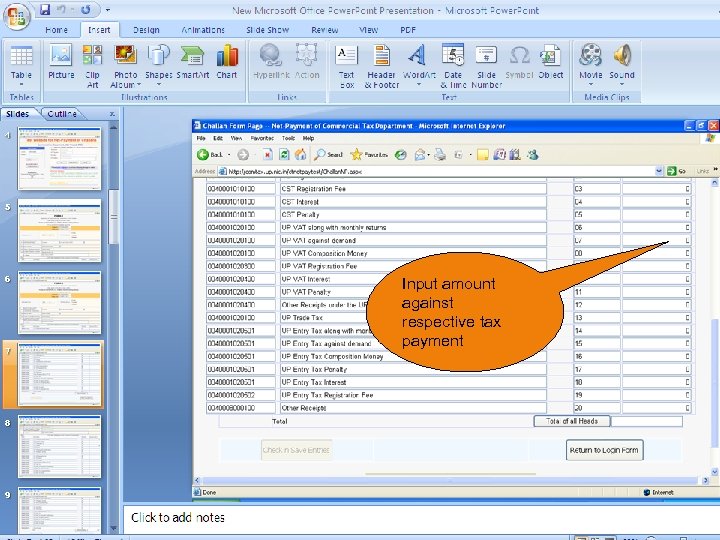Viewport: 720px width, 540px height.
Task: Save the presentation from Quick Access Toolbar
Action: tap(45, 10)
